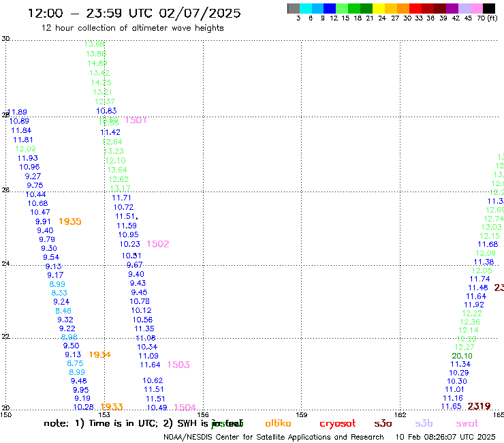
Task: Click the 156 longitude axis label
Action: tap(203, 415)
